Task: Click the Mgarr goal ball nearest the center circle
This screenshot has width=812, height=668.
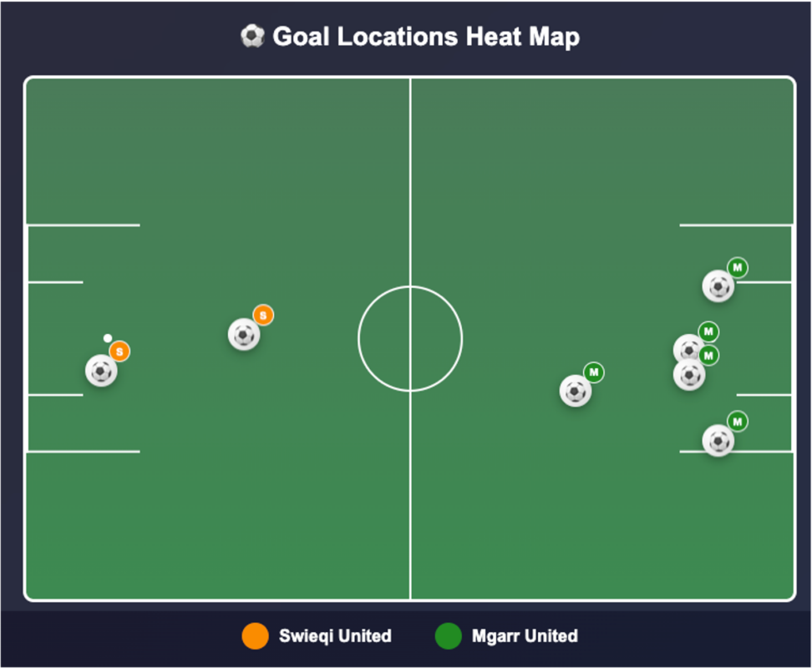Action: click(x=576, y=391)
